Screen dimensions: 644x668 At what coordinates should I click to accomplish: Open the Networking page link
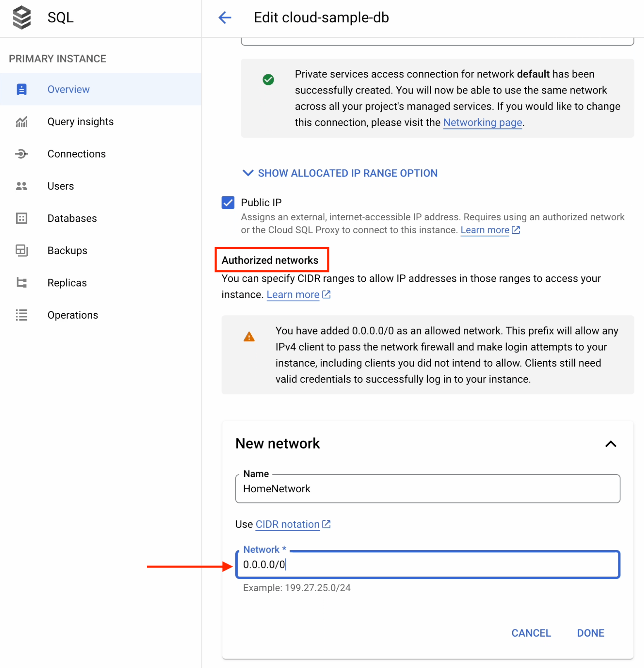(x=482, y=122)
